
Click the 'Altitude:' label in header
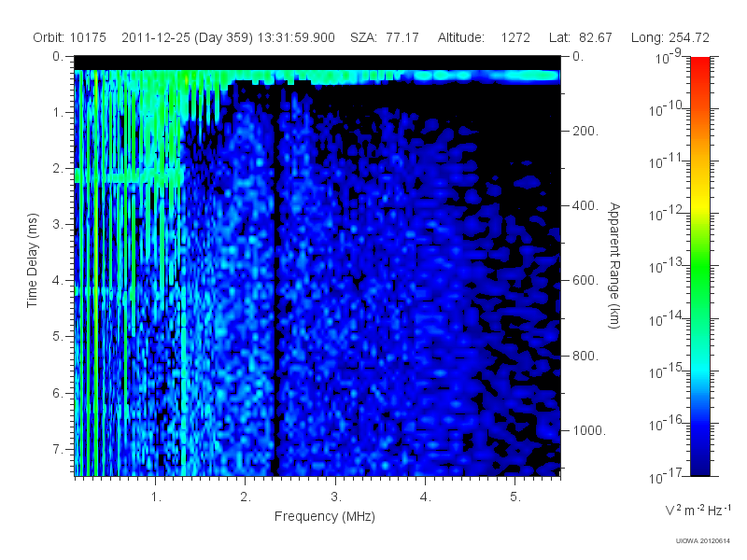[461, 37]
